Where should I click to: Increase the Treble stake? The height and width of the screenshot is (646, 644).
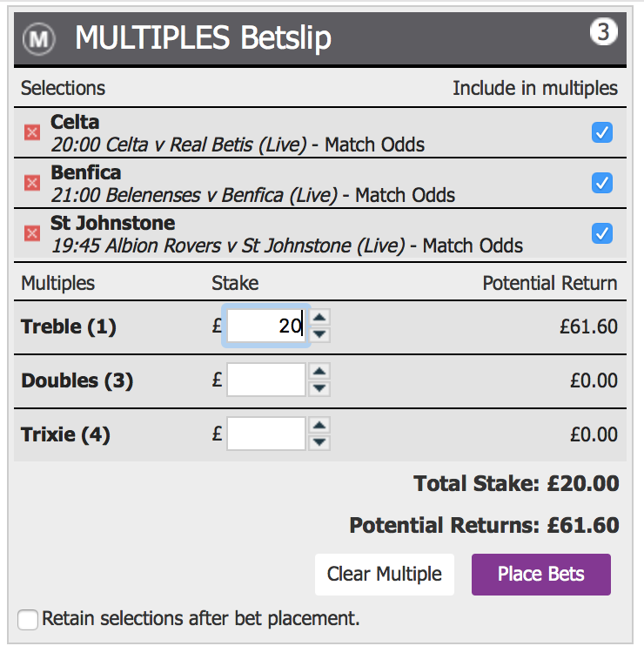(320, 319)
